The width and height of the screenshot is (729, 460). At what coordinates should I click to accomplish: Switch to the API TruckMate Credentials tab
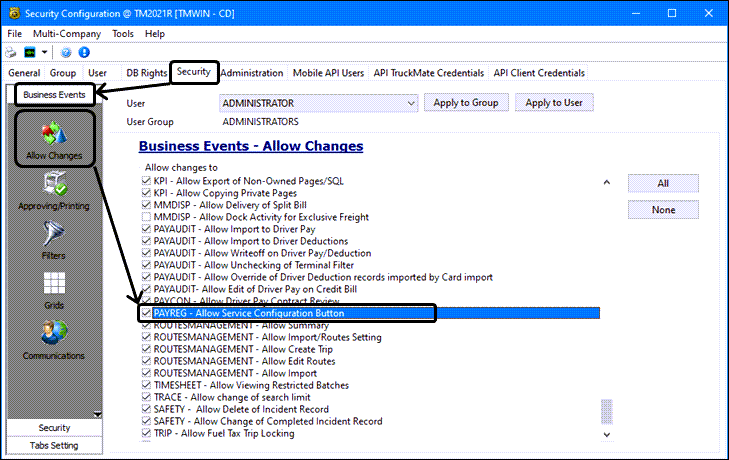pyautogui.click(x=429, y=73)
